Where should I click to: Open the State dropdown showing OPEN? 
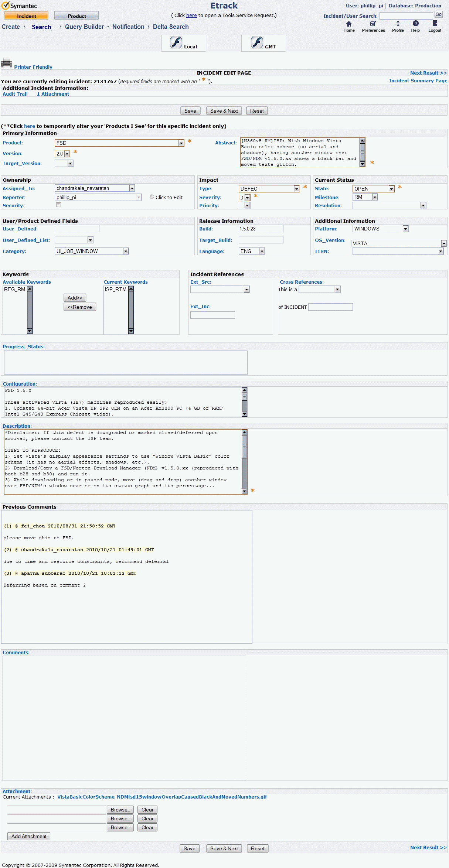pyautogui.click(x=374, y=189)
